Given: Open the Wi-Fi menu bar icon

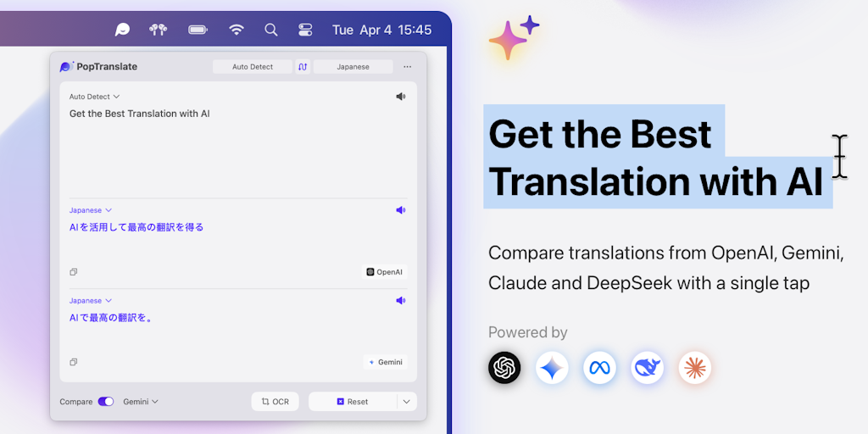Looking at the screenshot, I should 236,30.
